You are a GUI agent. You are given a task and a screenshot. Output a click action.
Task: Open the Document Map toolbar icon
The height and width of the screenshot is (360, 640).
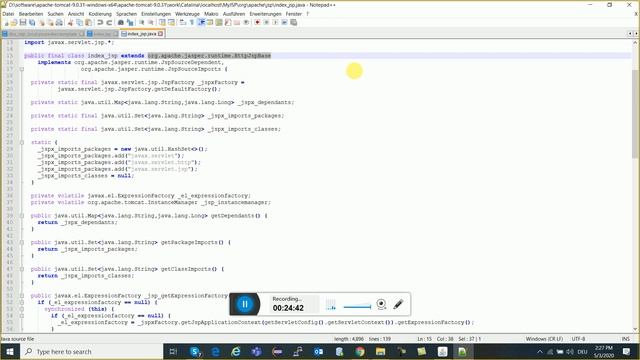click(219, 22)
